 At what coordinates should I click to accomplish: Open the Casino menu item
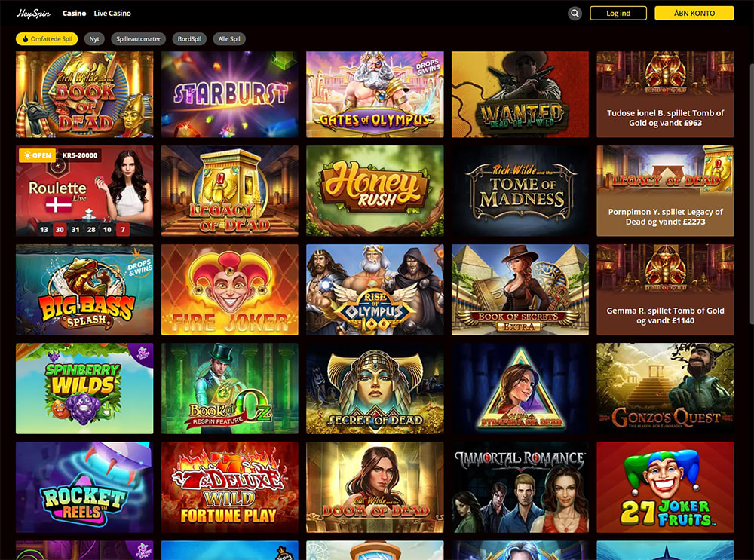tap(74, 14)
